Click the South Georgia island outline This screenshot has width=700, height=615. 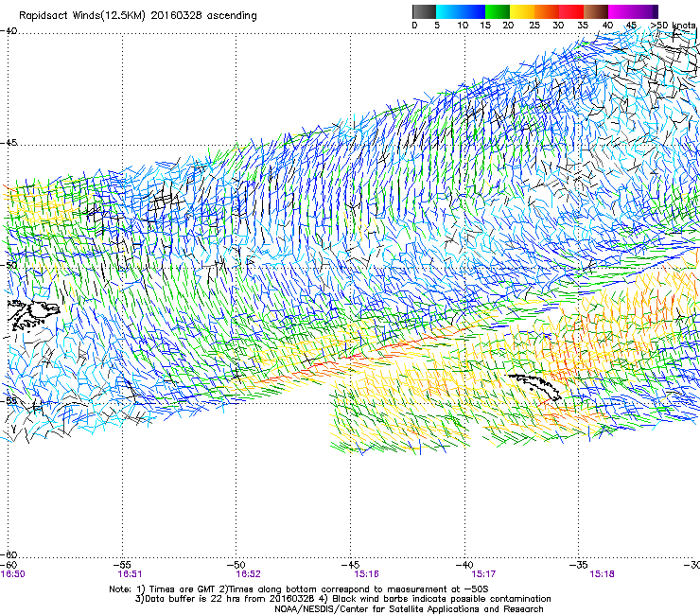point(534,386)
